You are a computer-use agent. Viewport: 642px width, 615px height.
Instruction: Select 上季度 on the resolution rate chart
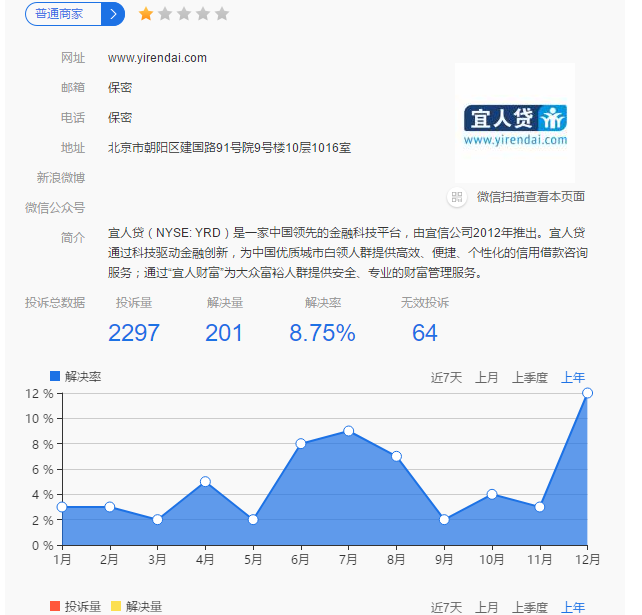pyautogui.click(x=530, y=377)
